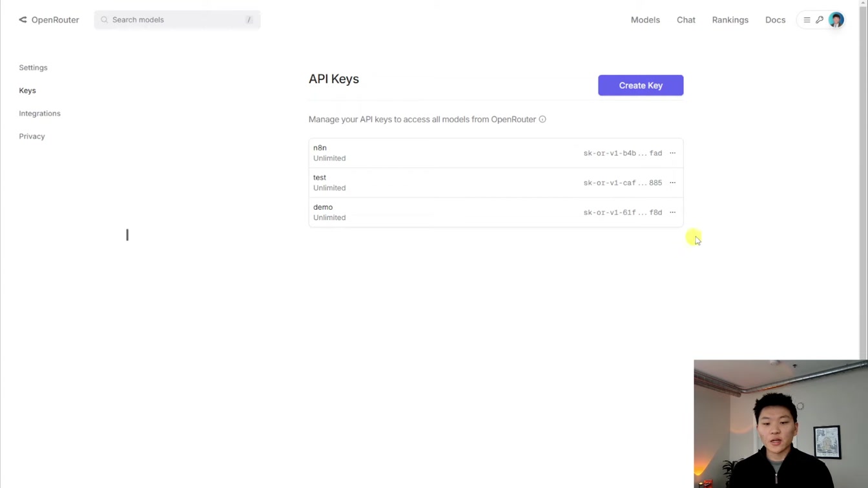Select Settings in the sidebar
This screenshot has width=868, height=488.
tap(33, 68)
